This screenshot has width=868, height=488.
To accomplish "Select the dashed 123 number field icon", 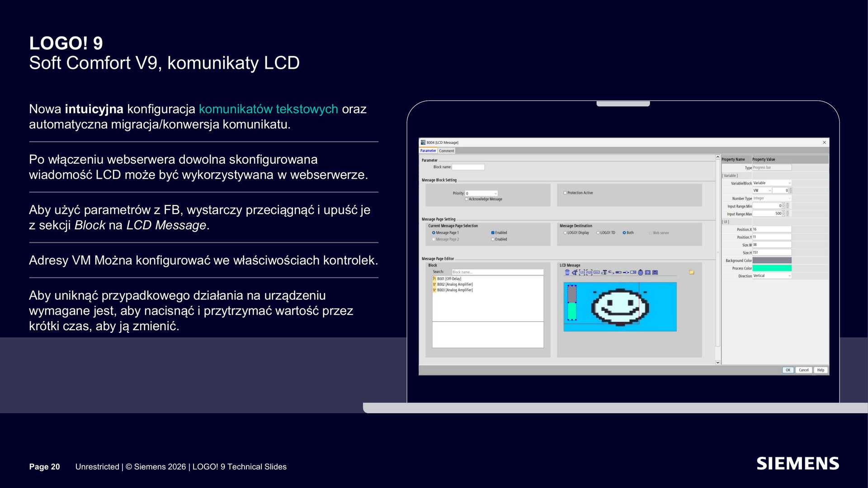I will [x=582, y=272].
